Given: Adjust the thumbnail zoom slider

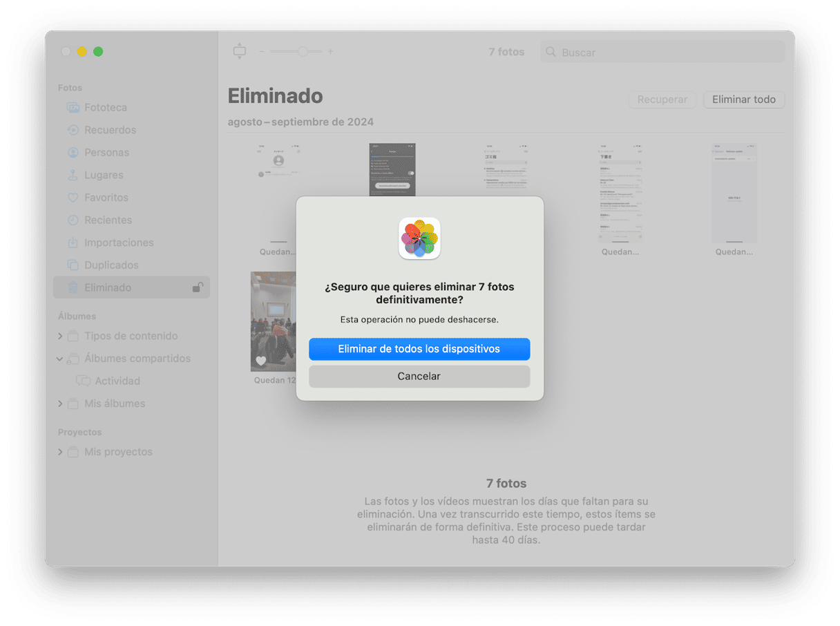Looking at the screenshot, I should tap(303, 52).
